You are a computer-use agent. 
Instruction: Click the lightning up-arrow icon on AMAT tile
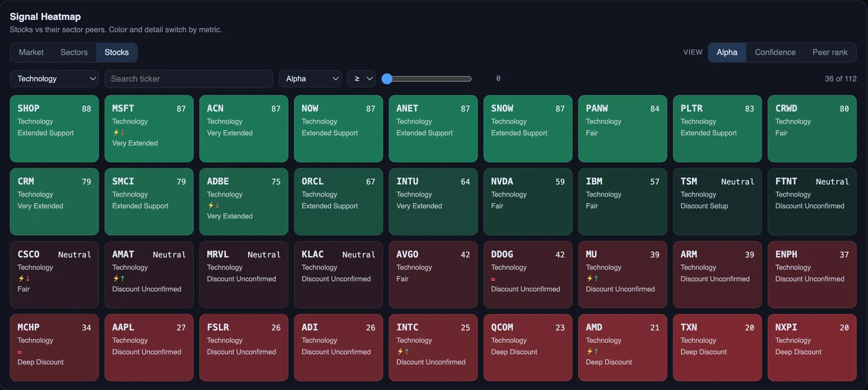point(118,278)
